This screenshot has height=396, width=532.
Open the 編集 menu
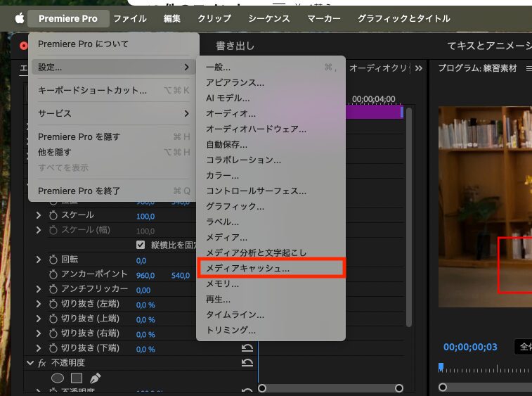(172, 18)
